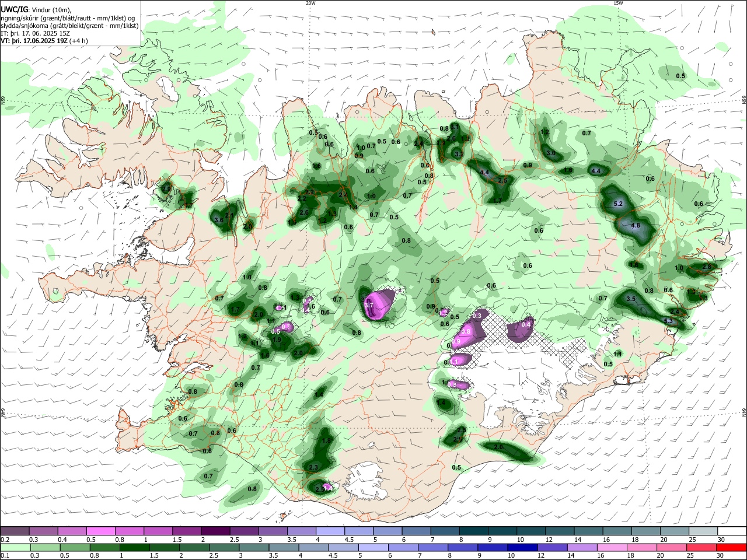Click the 4.8 rainfall value on the map
The image size is (747, 560).
pos(636,225)
